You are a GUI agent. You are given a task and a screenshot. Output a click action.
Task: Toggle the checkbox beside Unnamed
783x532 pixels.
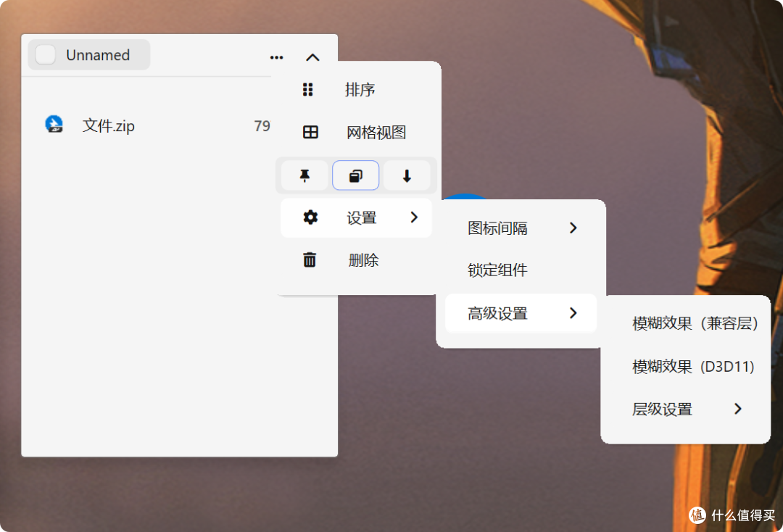(x=46, y=54)
